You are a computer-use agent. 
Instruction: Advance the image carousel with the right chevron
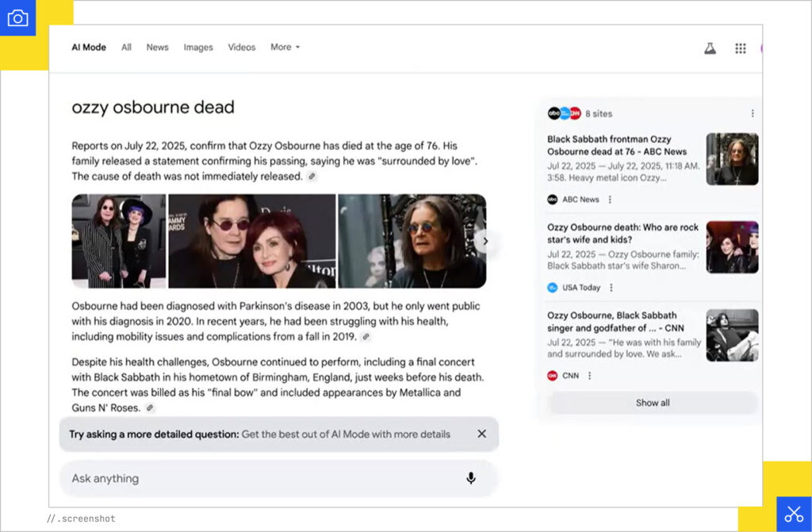pos(485,240)
